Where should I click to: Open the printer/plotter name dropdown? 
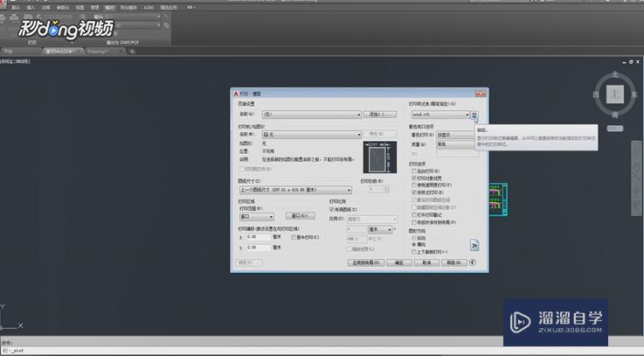click(x=312, y=135)
